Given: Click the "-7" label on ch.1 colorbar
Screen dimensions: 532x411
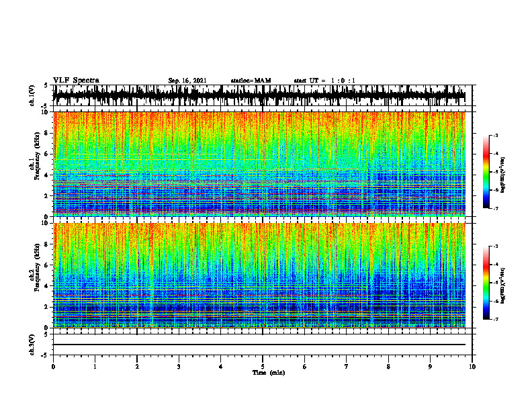Looking at the screenshot, I should point(496,208).
